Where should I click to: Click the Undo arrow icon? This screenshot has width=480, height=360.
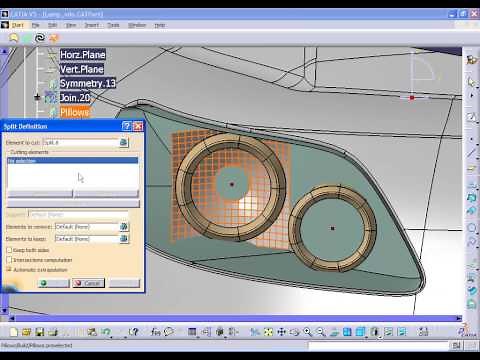(x=106, y=332)
